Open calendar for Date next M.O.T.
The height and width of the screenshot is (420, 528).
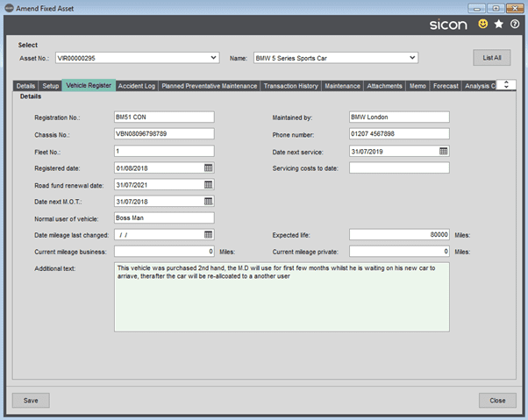209,202
